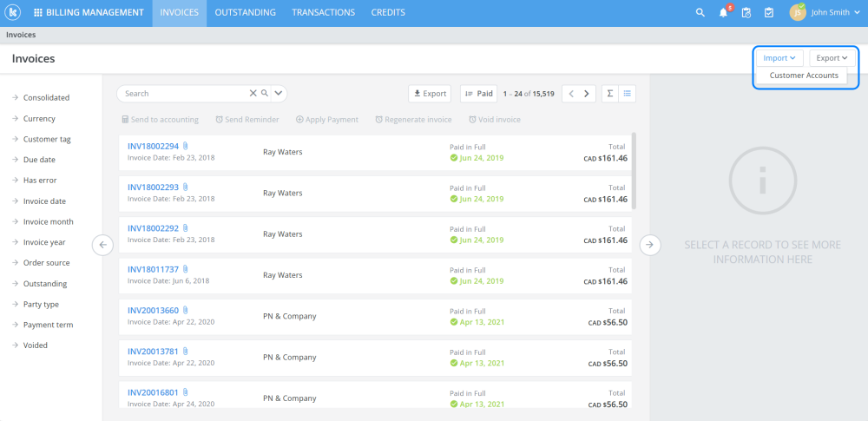Expand the Invoice year filter

38,242
